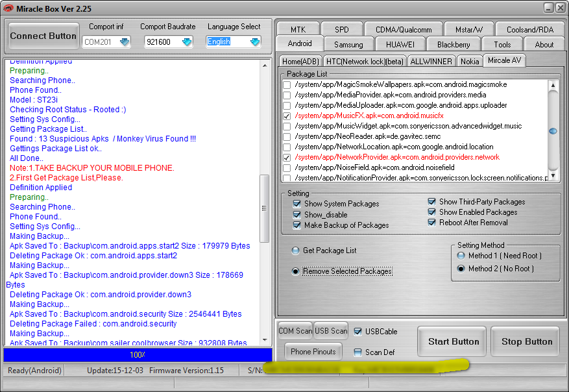Select Remove Selected Packages radio button
Image resolution: width=569 pixels, height=392 pixels.
pyautogui.click(x=295, y=271)
